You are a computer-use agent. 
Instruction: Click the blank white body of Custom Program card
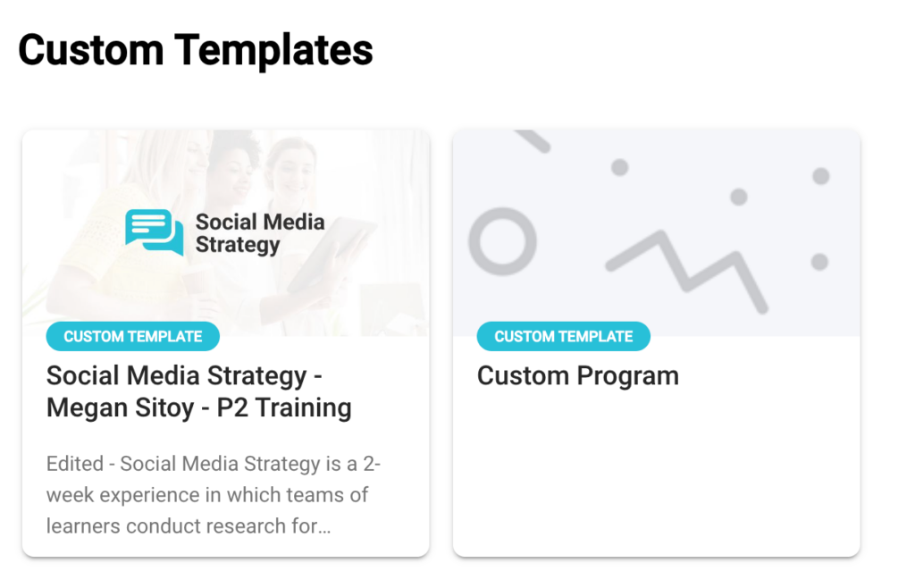point(656,474)
